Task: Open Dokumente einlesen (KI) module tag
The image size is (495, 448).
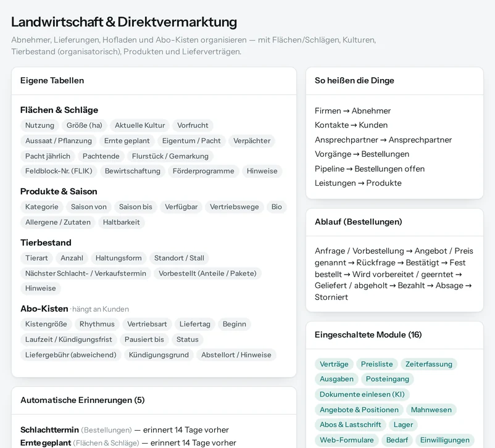Action: coord(362,395)
